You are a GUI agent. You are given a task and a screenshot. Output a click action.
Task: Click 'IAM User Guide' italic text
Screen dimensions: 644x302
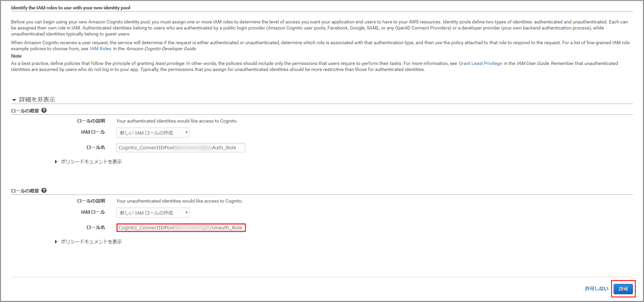[533, 63]
